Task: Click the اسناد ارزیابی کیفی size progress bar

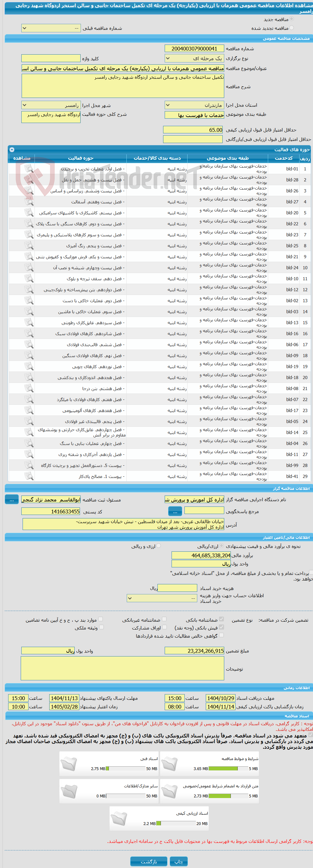Action: click(176, 823)
